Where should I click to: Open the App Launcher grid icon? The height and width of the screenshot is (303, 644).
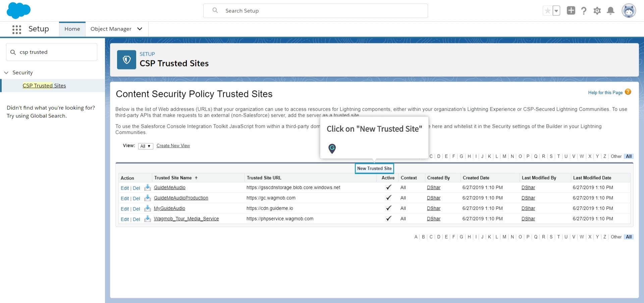tap(16, 29)
